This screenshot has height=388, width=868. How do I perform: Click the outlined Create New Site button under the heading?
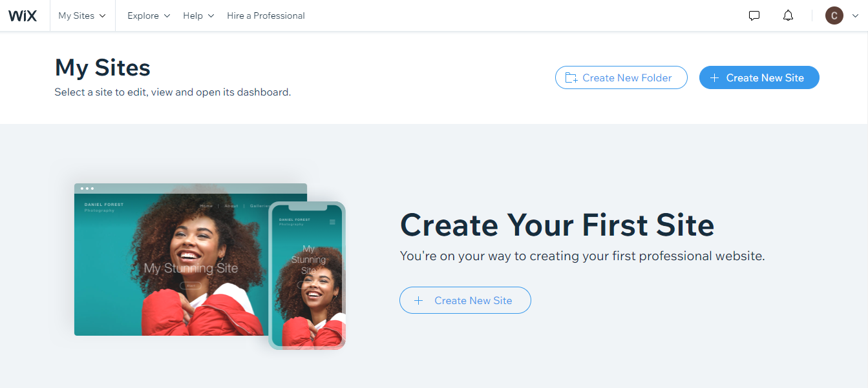(x=465, y=300)
